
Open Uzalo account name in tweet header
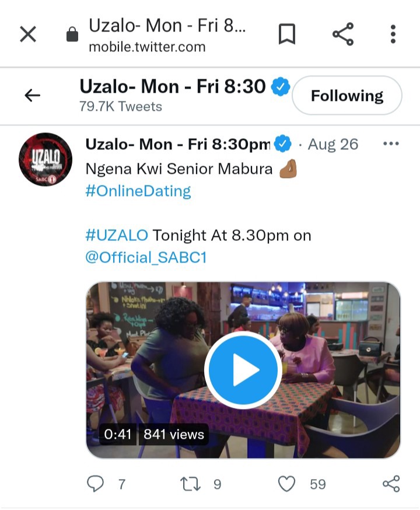[178, 144]
